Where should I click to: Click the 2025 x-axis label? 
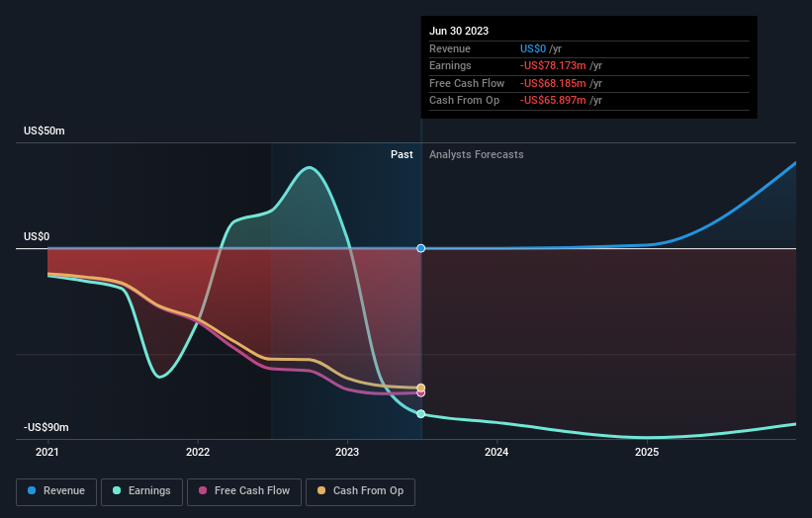(x=647, y=453)
